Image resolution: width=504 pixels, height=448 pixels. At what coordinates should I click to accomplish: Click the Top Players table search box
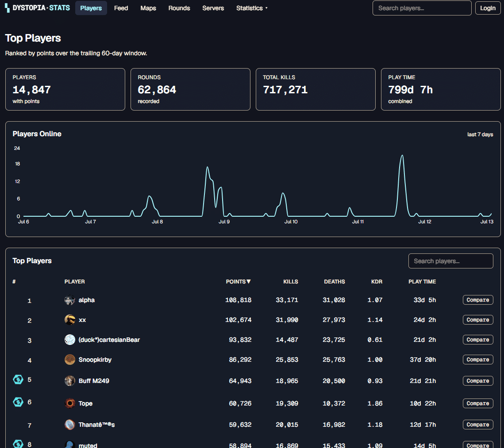[x=450, y=261]
